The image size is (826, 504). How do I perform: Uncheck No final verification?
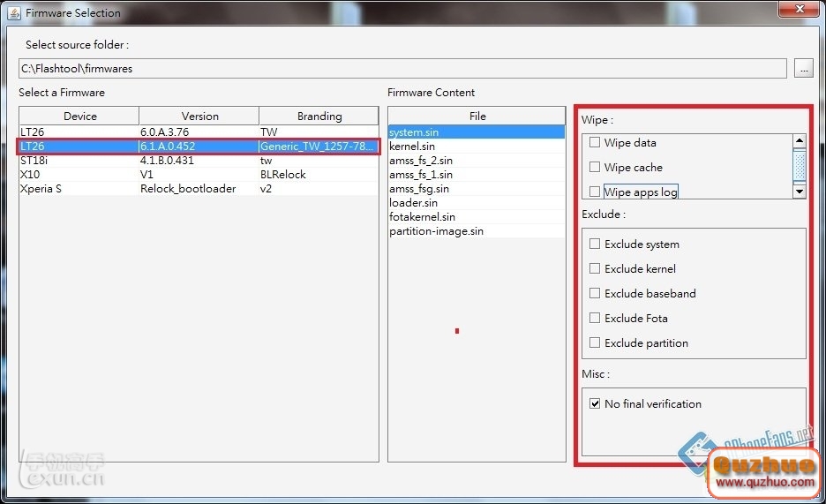click(x=595, y=404)
